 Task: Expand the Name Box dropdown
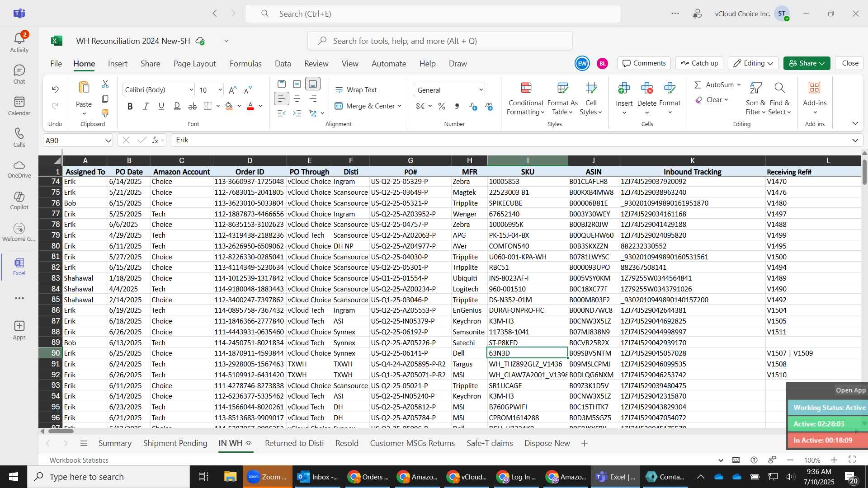point(108,141)
